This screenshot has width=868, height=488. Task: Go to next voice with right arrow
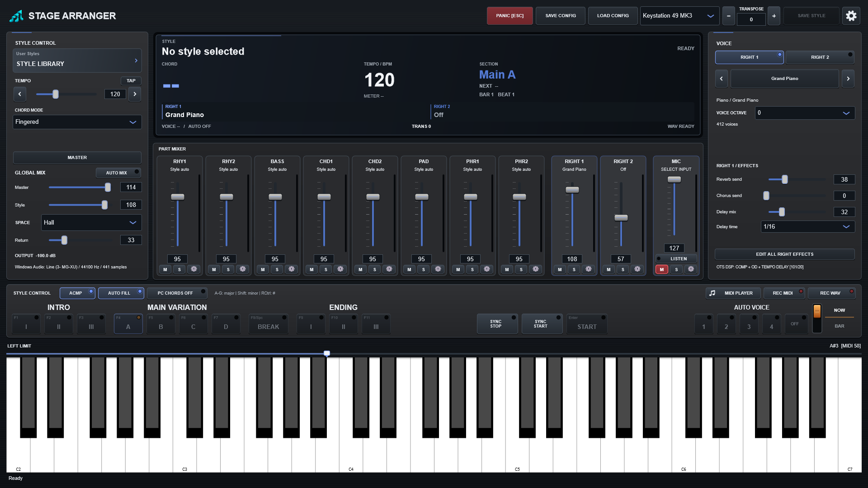pyautogui.click(x=848, y=79)
